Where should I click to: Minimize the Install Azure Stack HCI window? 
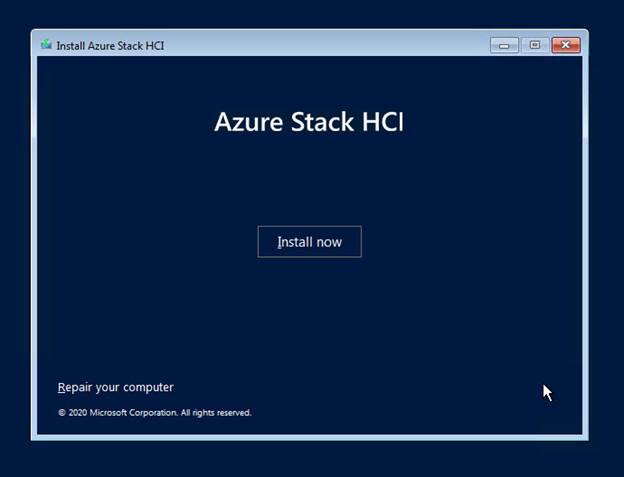point(504,45)
